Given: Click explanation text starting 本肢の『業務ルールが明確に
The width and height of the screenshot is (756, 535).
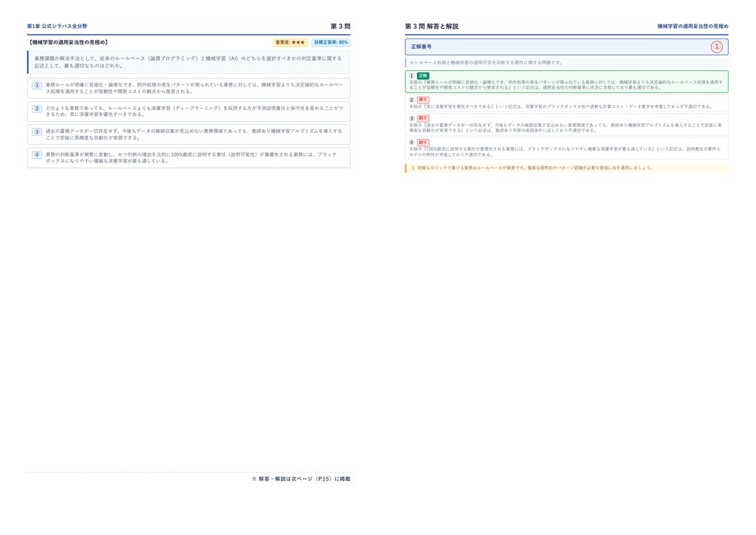Looking at the screenshot, I should [566, 85].
